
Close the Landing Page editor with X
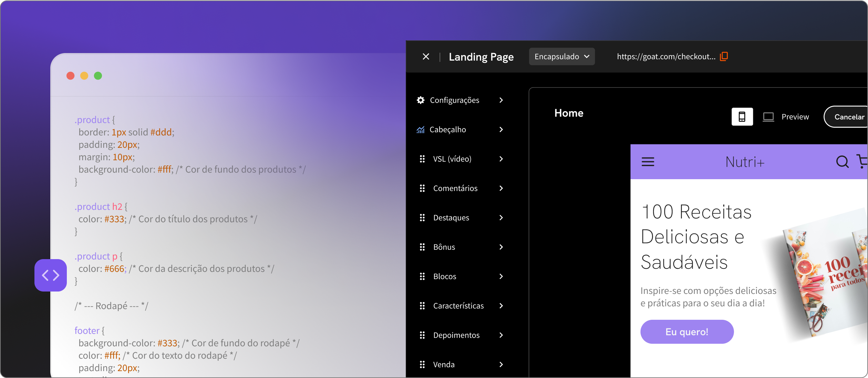click(426, 57)
